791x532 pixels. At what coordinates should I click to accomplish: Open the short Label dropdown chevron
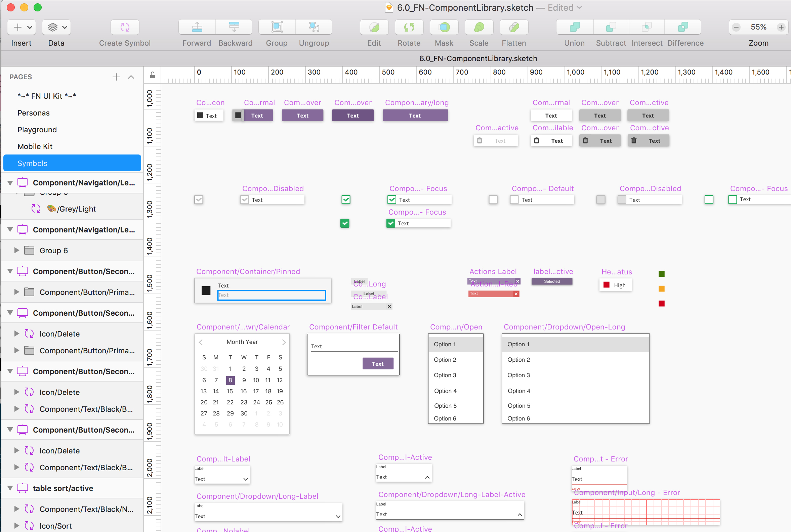point(245,479)
